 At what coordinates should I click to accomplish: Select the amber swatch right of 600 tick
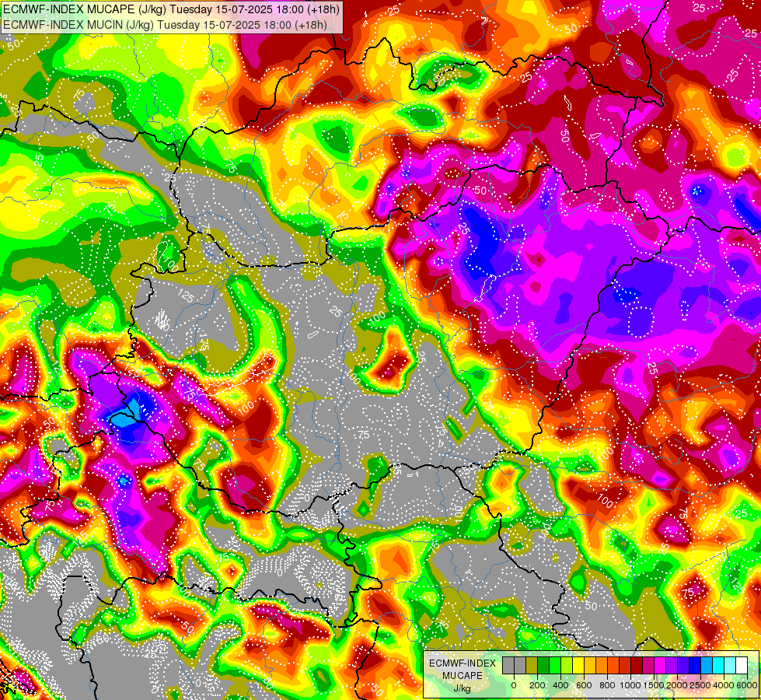click(590, 666)
